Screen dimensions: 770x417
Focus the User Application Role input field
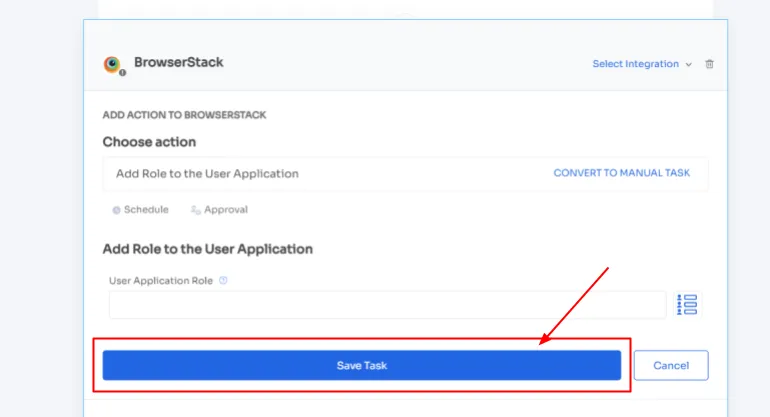pyautogui.click(x=387, y=305)
